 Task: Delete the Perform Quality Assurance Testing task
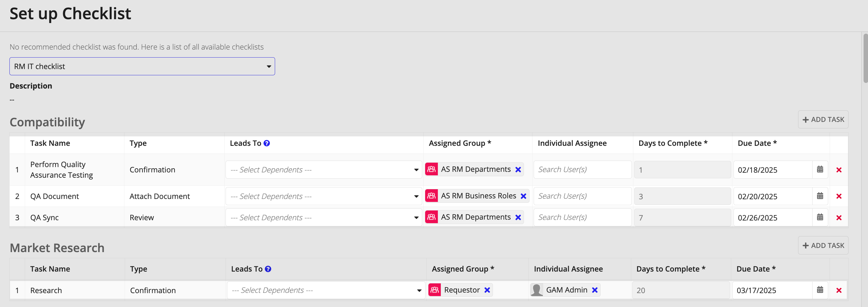pos(839,170)
